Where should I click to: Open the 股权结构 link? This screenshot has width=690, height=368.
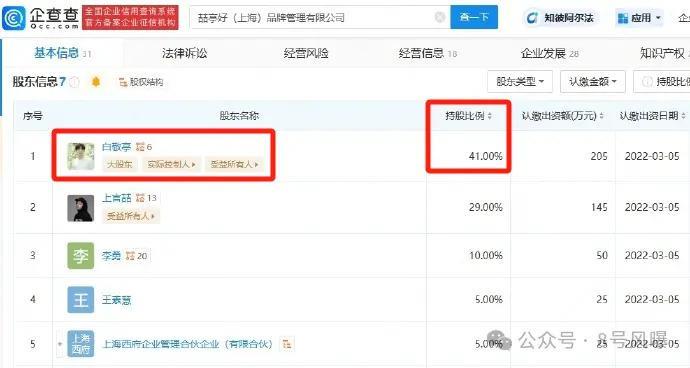pyautogui.click(x=146, y=82)
